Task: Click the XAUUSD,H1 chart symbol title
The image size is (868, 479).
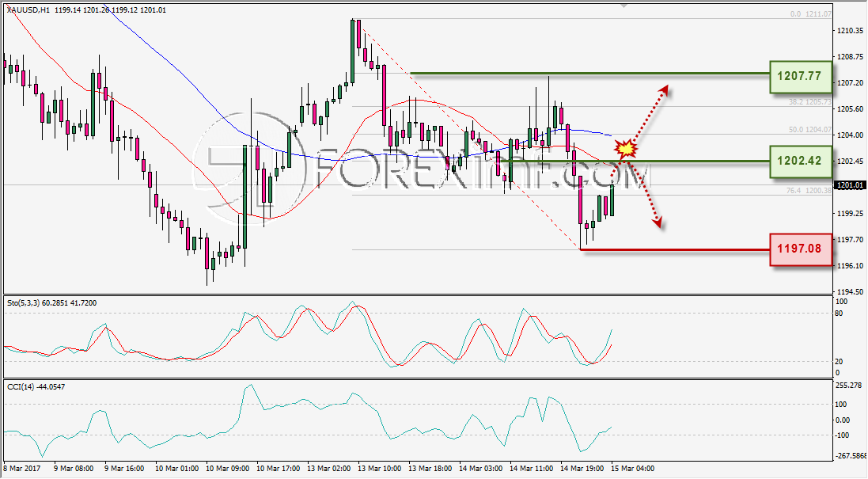Action: [x=28, y=10]
